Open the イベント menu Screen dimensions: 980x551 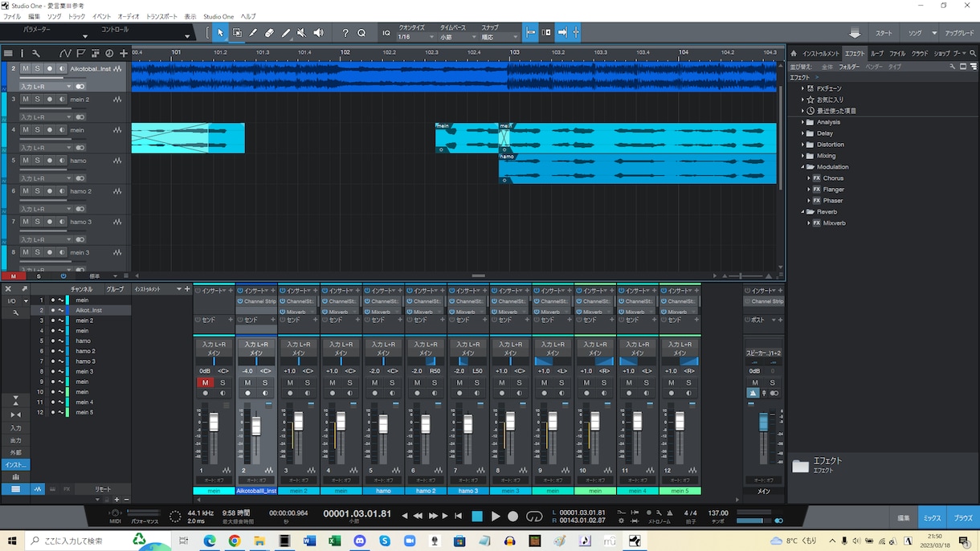click(x=101, y=16)
